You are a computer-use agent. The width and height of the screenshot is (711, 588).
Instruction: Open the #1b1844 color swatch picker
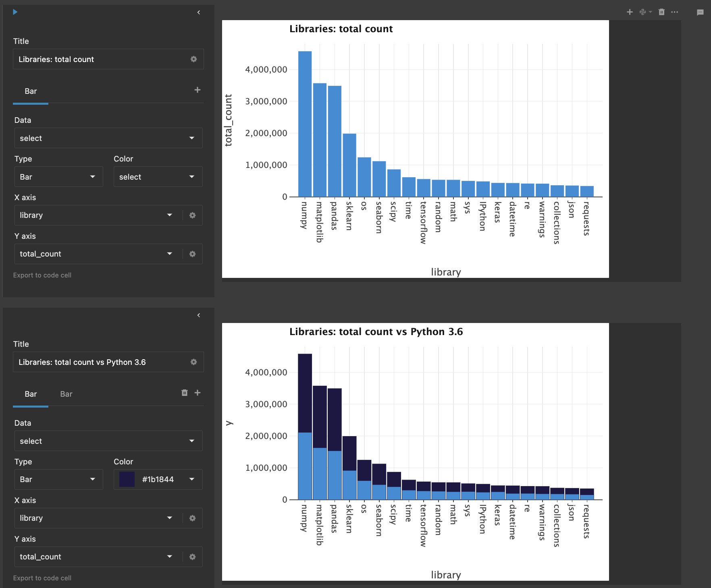tap(126, 479)
